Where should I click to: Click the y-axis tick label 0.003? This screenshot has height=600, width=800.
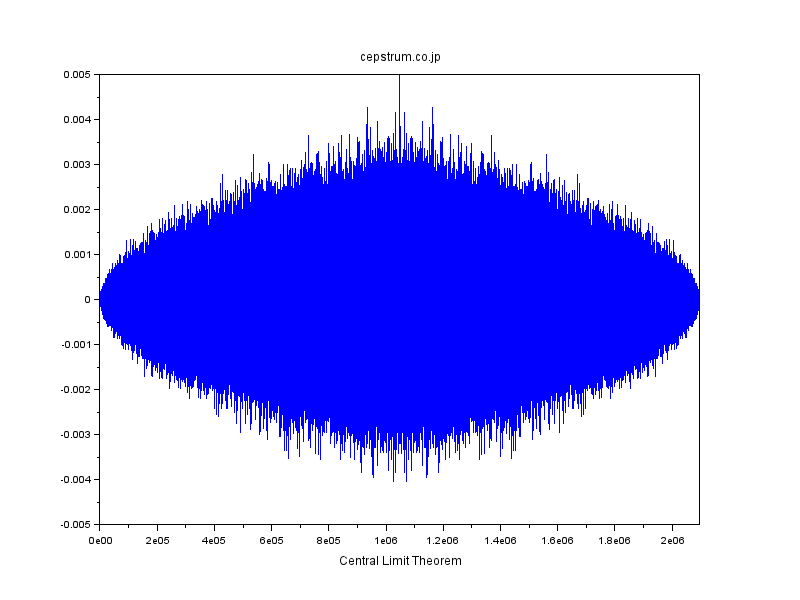(77, 164)
